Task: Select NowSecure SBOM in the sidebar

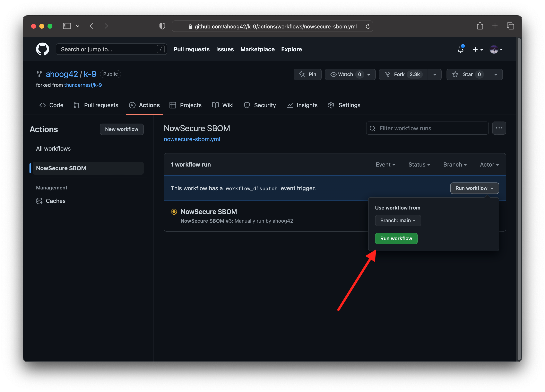Action: pos(88,168)
